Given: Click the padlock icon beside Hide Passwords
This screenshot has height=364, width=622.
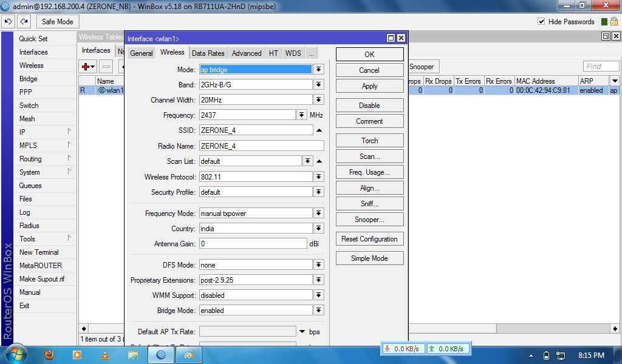Looking at the screenshot, I should pos(614,21).
